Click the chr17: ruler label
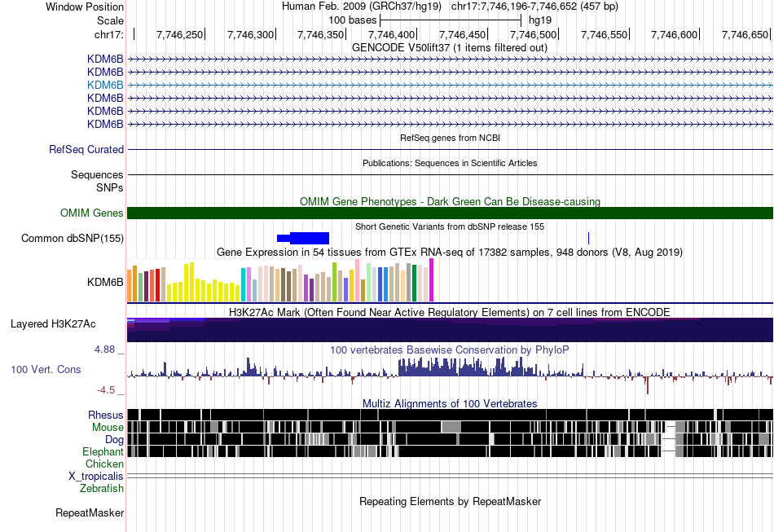 click(x=108, y=34)
